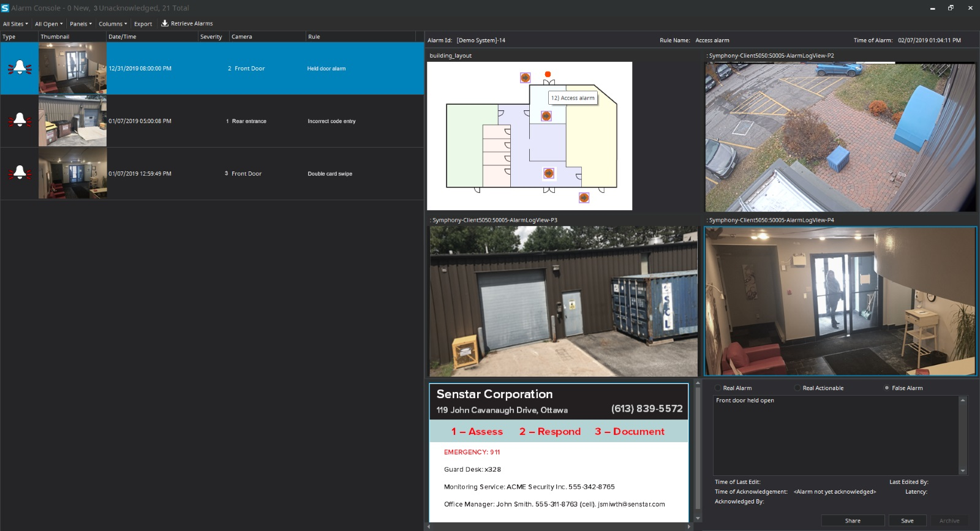Select the Real Alarm radio button
980x531 pixels.
[x=718, y=388]
